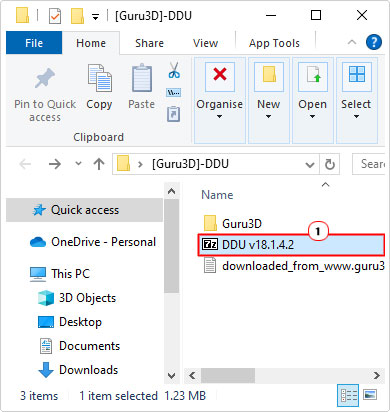Open the App Tools tab
390x412 pixels.
274,43
